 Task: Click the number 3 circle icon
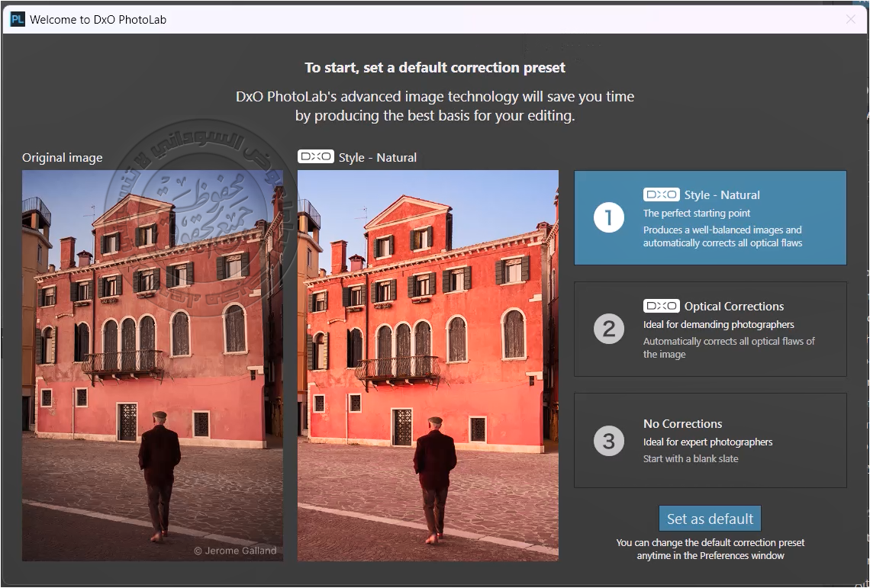pyautogui.click(x=609, y=441)
